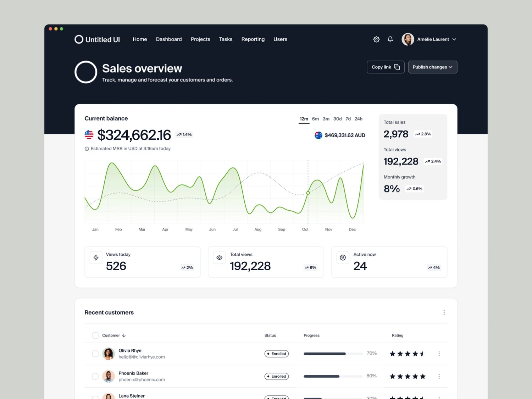Open the Publish changes dropdown

click(433, 67)
